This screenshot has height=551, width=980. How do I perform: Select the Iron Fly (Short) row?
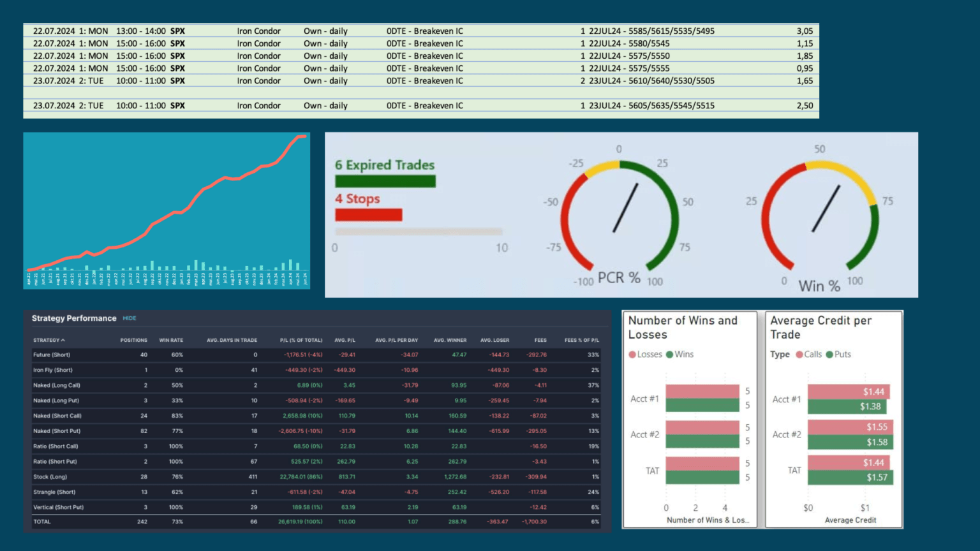[316, 370]
